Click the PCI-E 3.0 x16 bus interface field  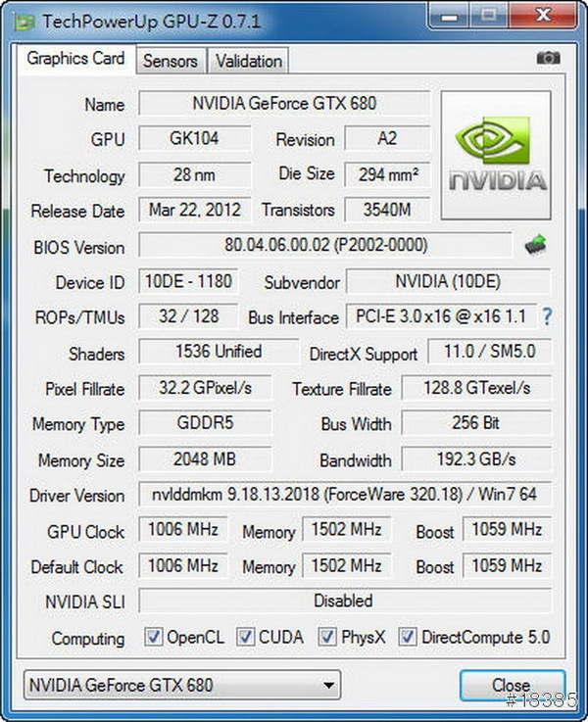[x=441, y=316]
